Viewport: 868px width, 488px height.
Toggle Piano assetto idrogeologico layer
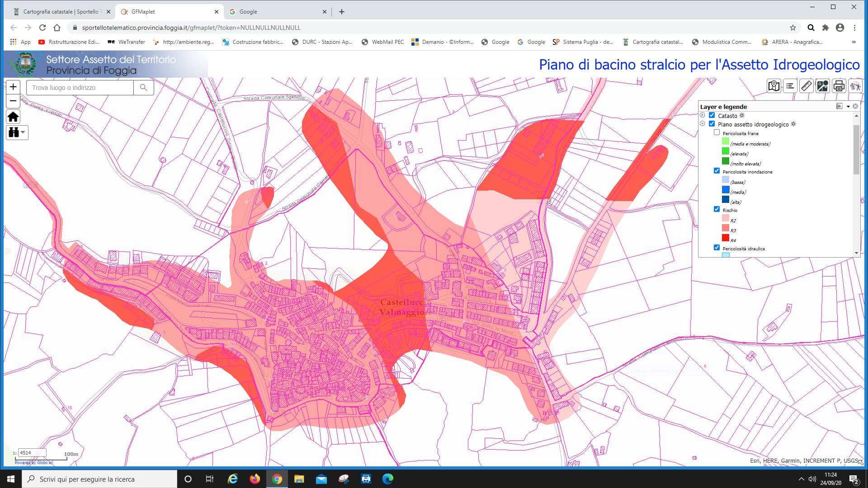point(712,124)
